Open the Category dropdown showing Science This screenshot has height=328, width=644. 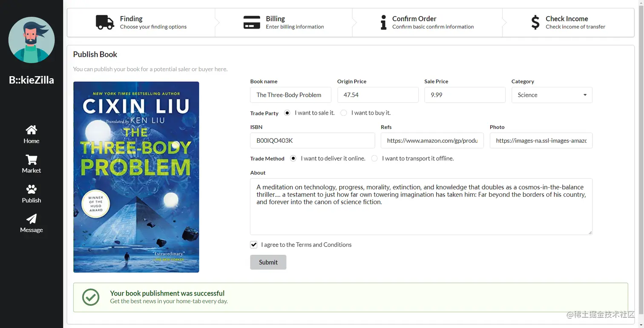click(552, 95)
